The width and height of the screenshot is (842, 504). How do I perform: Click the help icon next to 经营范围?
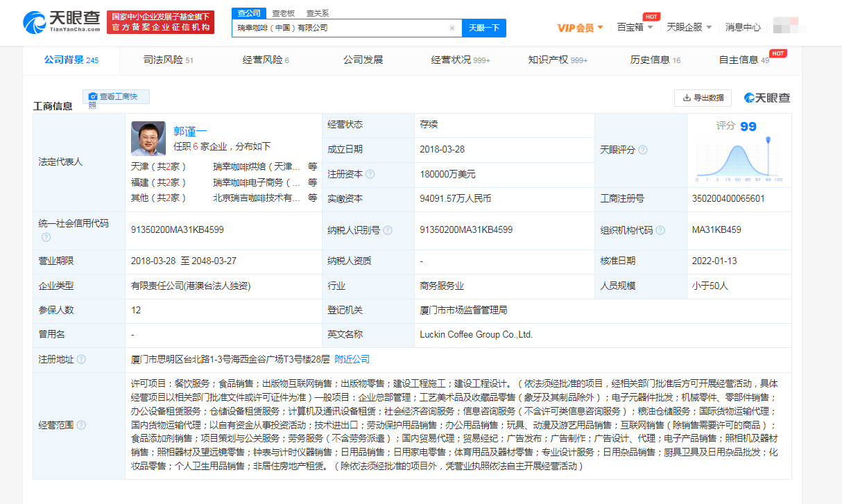point(81,425)
